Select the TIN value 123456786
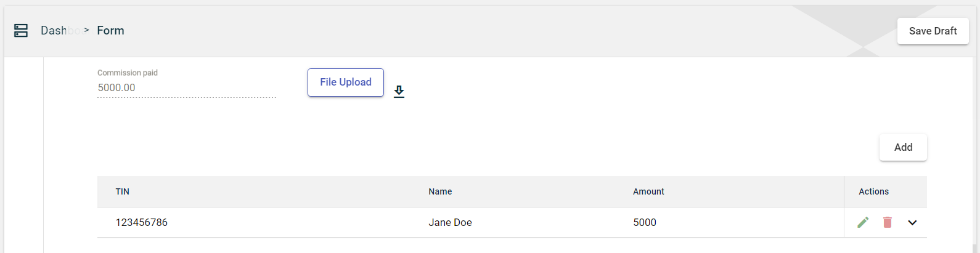This screenshot has height=253, width=980. tap(142, 223)
